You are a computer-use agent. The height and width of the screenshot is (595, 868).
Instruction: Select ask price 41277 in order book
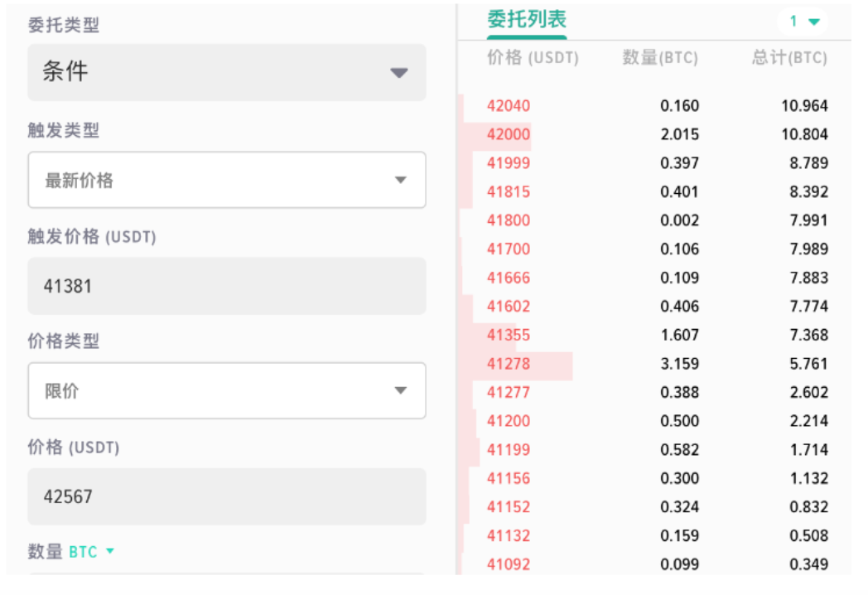[509, 393]
